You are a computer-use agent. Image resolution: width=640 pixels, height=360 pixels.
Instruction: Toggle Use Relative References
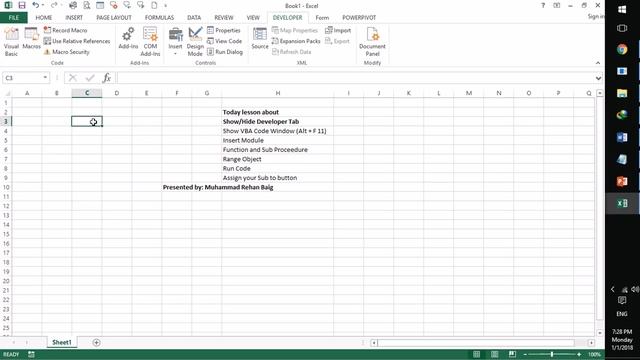77,41
